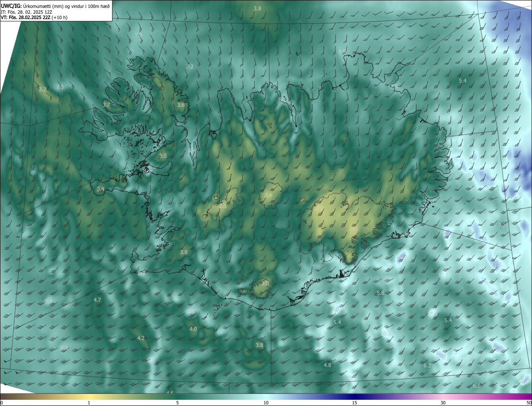Viewport: 532px width, 406px height.
Task: Click the 10 tick label on the scale
Action: pyautogui.click(x=266, y=403)
